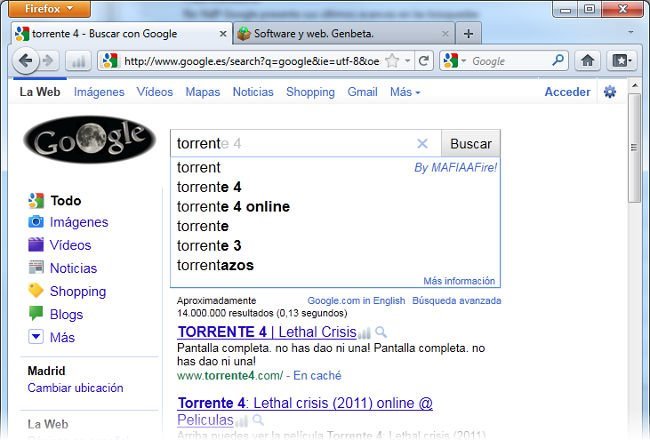Click bar-chart icon next to TORRENTE 4 result
Screen dimensions: 650x440
[364, 333]
